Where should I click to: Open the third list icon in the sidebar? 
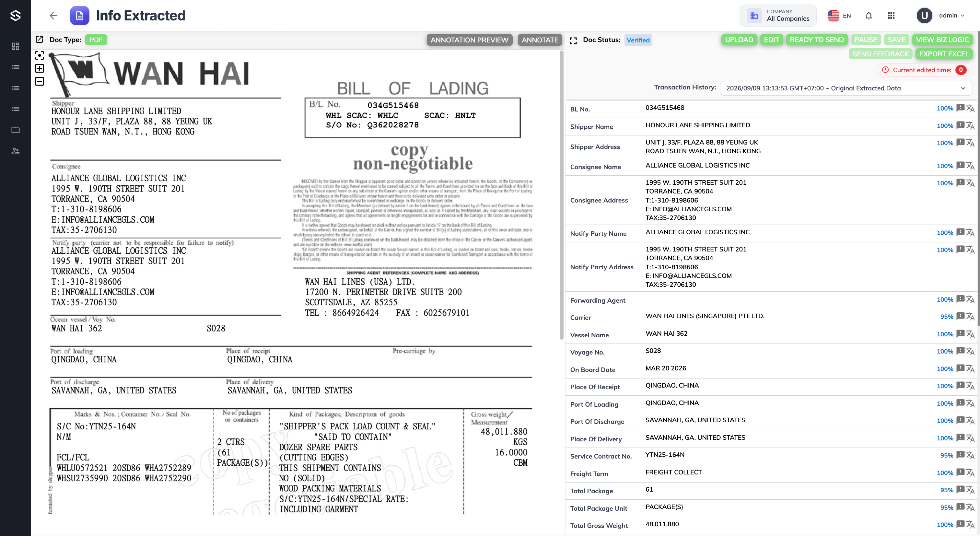click(x=15, y=109)
